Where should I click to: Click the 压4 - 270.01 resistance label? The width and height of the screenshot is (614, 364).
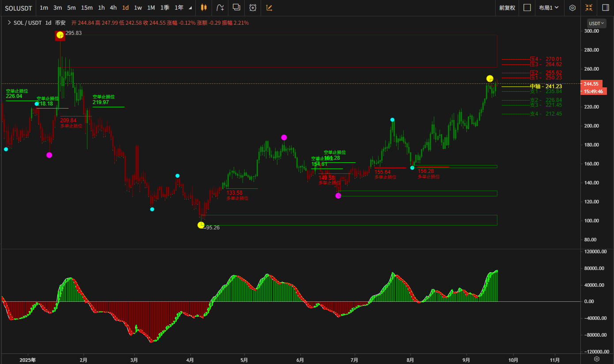[546, 59]
